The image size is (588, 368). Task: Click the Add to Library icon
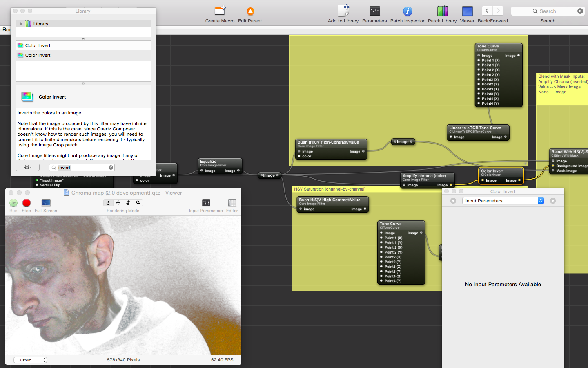(x=343, y=11)
